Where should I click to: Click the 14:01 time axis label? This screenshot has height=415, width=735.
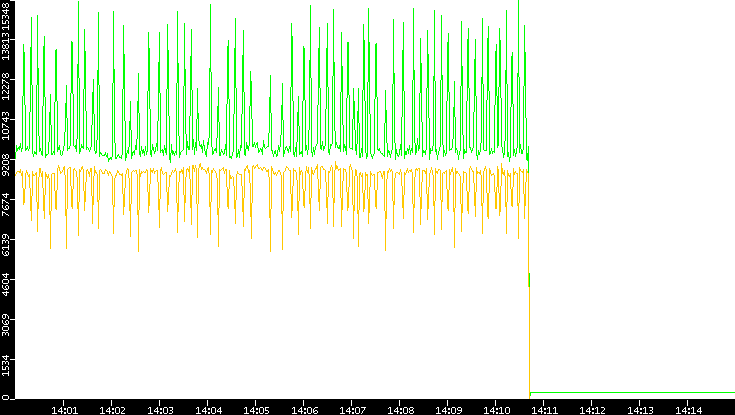64,410
